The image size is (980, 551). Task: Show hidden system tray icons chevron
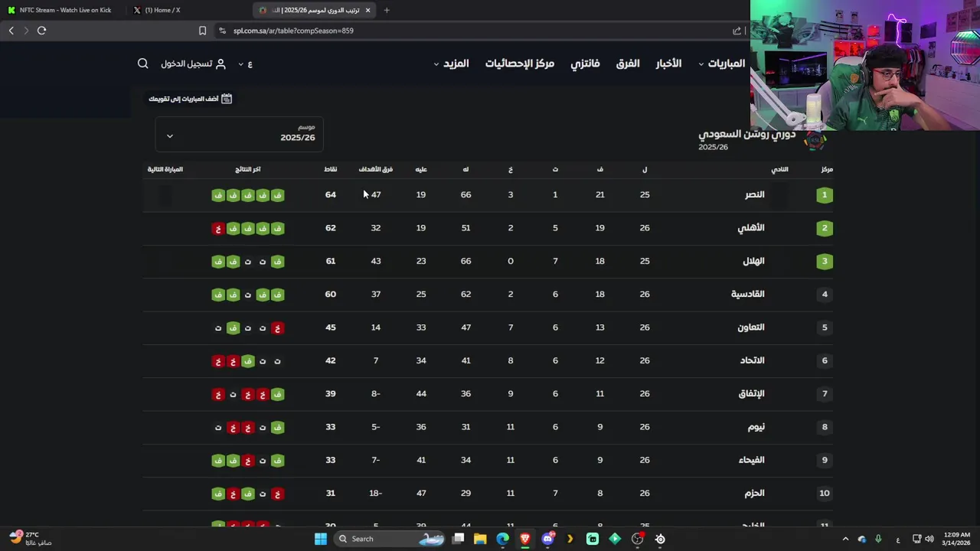point(845,539)
